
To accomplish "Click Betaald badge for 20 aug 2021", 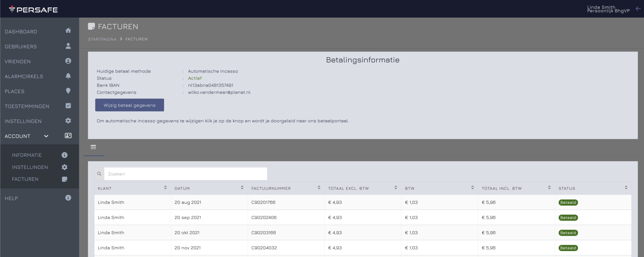I will click(568, 203).
